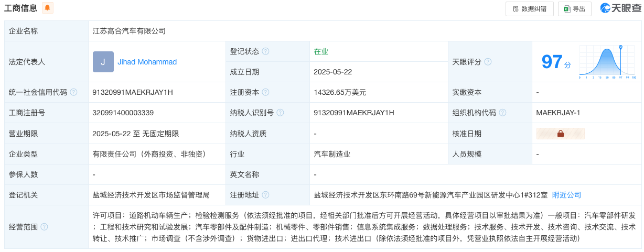Open legal representative Jihad Mohammad link
The width and height of the screenshot is (644, 252).
(x=147, y=62)
